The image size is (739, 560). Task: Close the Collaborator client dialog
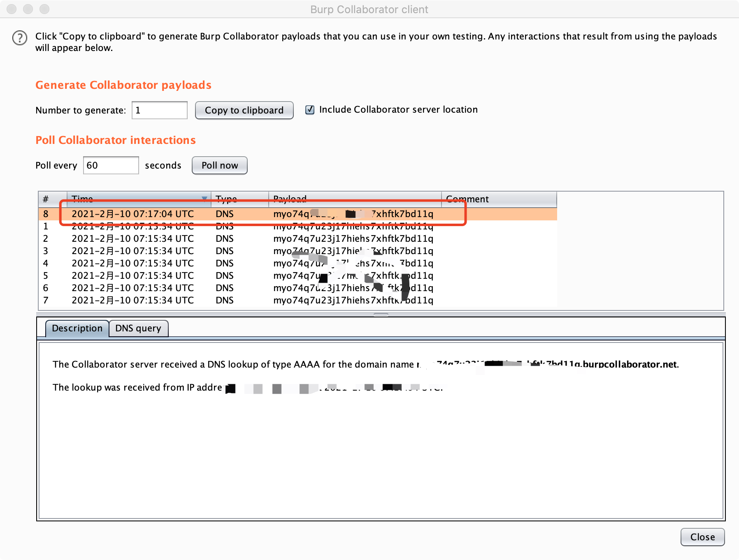(702, 537)
